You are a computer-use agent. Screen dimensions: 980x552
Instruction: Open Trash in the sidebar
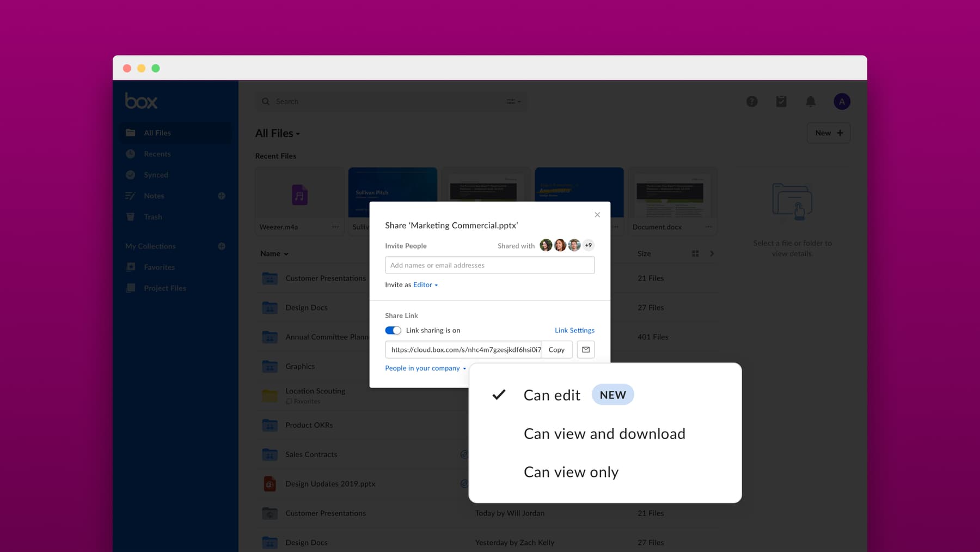coord(153,217)
